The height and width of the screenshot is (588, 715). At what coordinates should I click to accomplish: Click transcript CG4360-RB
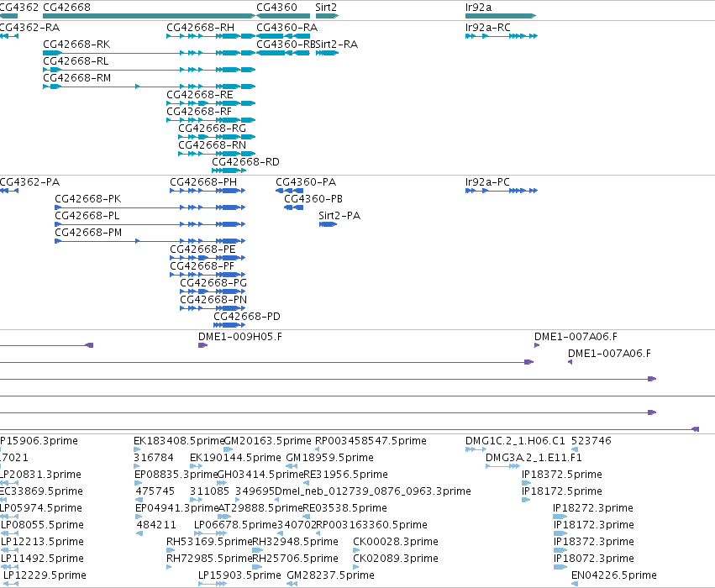[x=286, y=45]
